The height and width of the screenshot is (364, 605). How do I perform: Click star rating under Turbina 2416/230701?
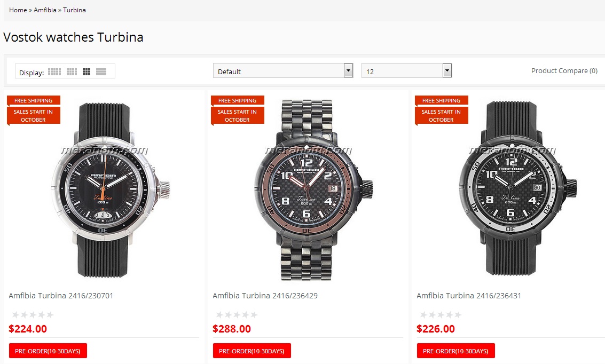(33, 315)
